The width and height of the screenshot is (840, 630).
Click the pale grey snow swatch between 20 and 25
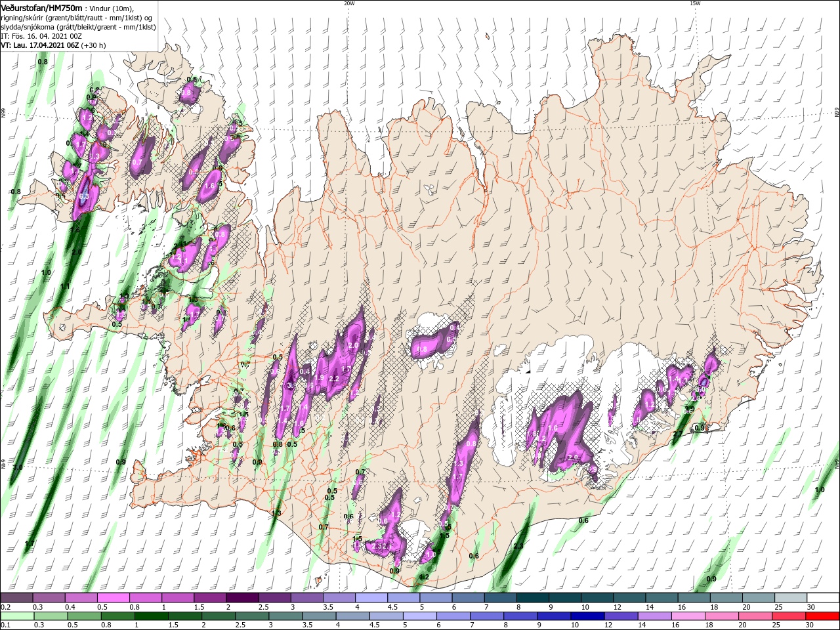coord(759,598)
